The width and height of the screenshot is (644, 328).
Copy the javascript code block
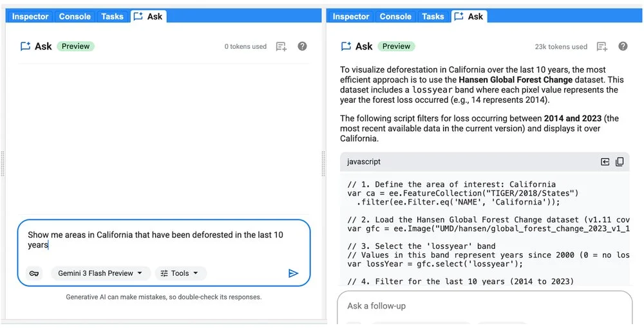coord(620,161)
